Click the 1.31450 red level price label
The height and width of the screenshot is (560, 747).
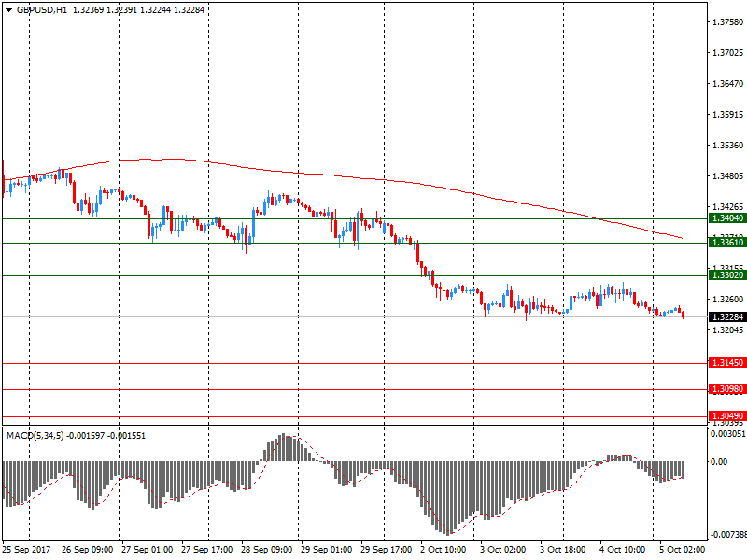[728, 363]
